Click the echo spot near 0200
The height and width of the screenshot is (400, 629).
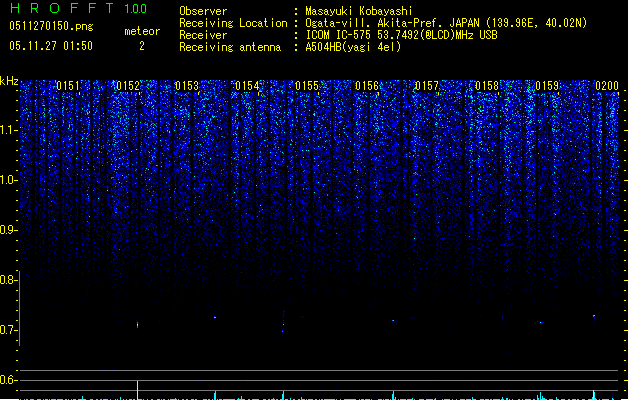point(594,317)
